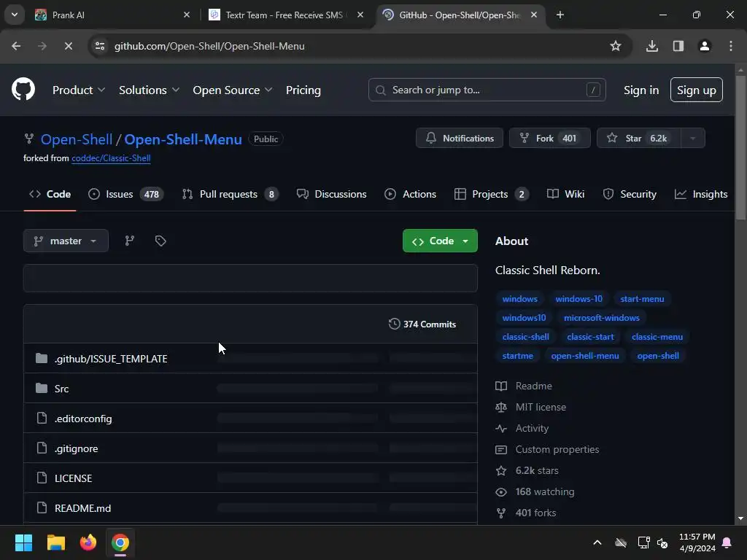747x560 pixels.
Task: Open the taskbar muted volume icon
Action: [x=662, y=542]
